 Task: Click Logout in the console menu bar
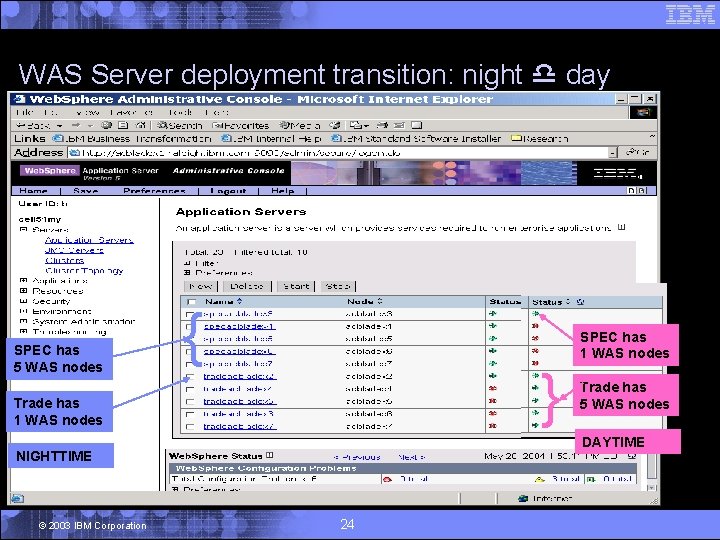tap(228, 191)
